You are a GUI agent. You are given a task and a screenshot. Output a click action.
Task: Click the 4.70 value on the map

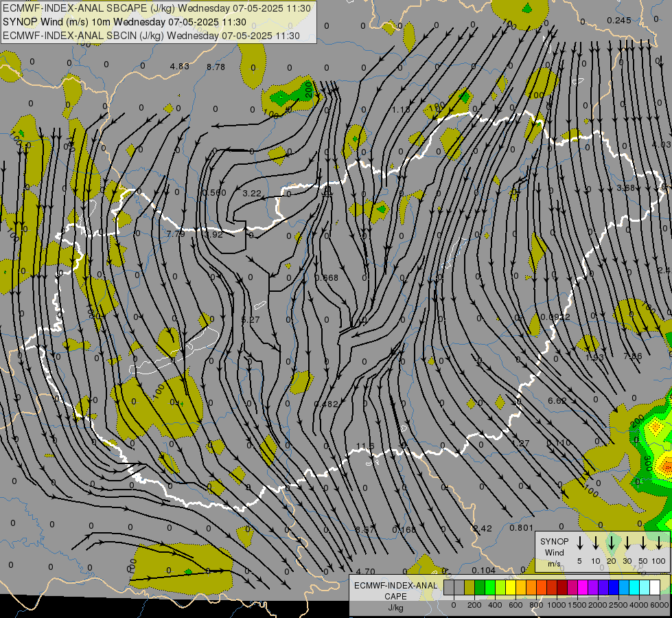coord(366,571)
